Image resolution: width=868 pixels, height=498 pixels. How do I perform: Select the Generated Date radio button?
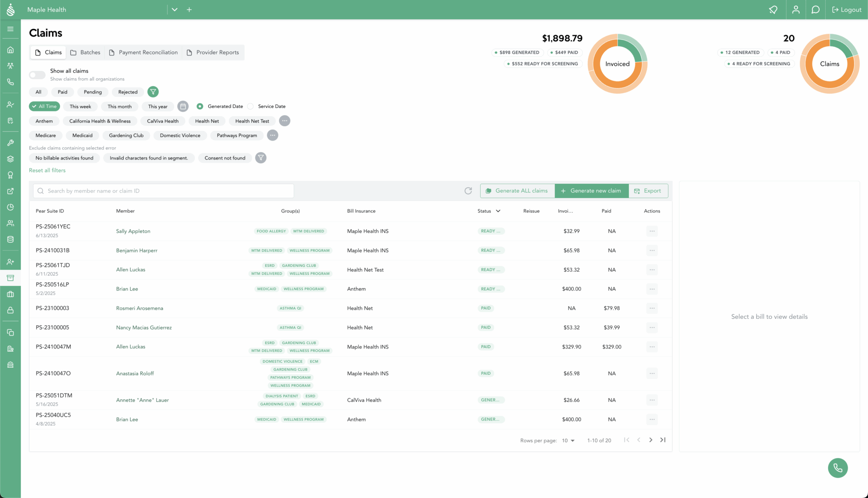pos(200,106)
